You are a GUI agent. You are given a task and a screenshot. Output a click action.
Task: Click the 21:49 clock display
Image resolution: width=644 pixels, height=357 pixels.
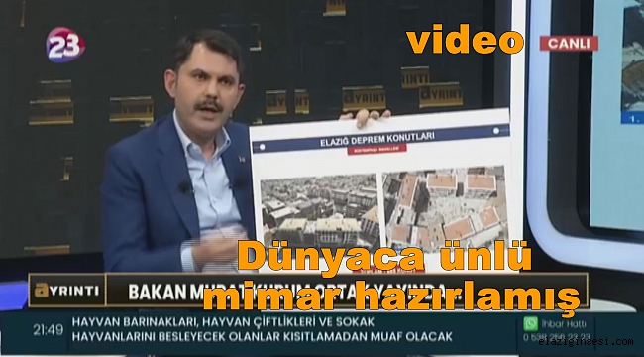point(49,330)
